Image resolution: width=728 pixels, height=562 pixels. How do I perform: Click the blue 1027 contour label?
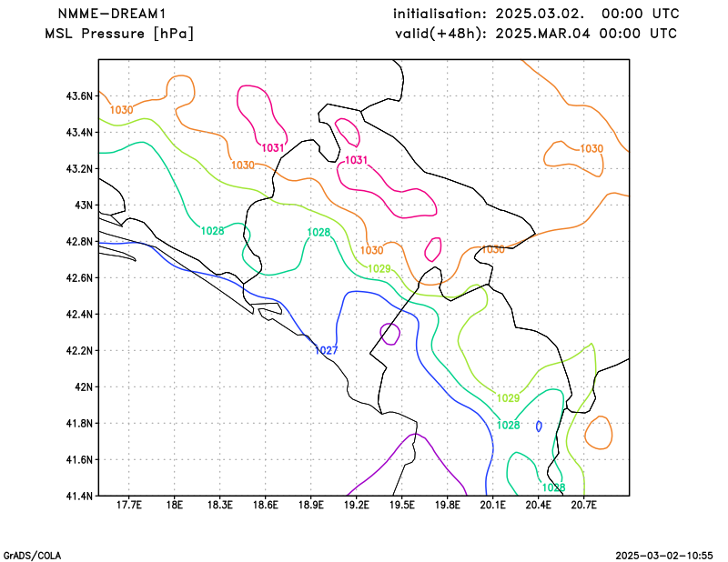[x=326, y=350]
